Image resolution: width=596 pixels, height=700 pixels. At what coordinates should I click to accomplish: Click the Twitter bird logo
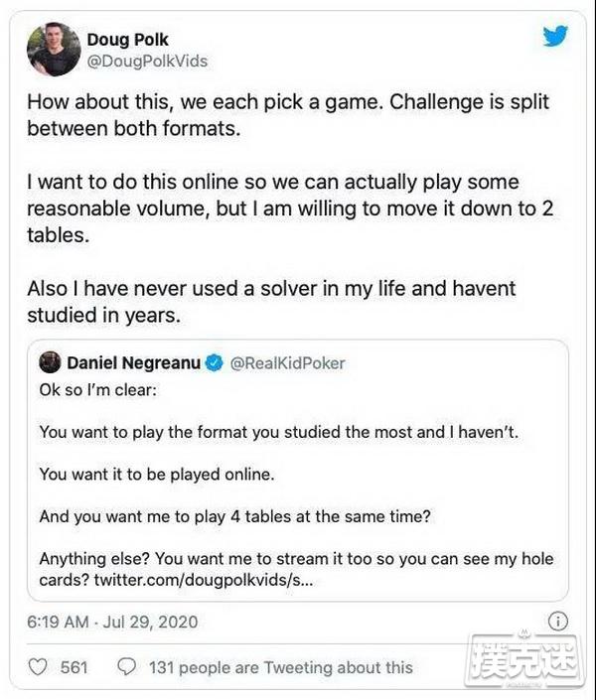coord(555,36)
